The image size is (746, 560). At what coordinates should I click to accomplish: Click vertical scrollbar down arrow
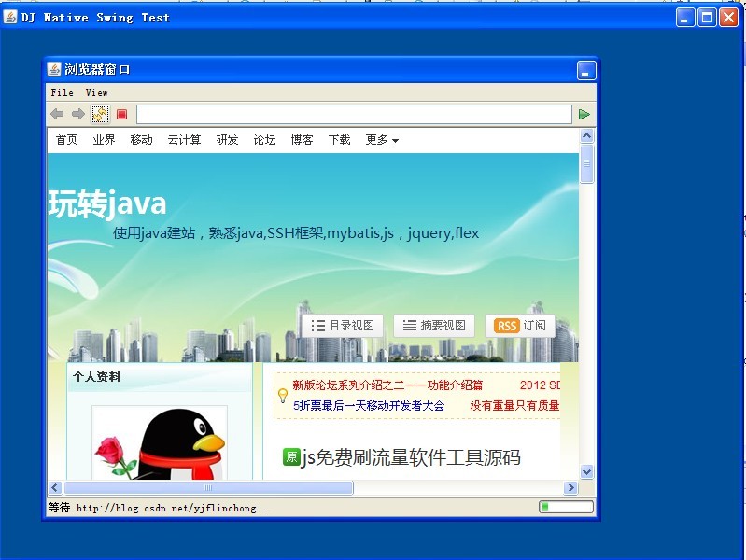pos(587,471)
